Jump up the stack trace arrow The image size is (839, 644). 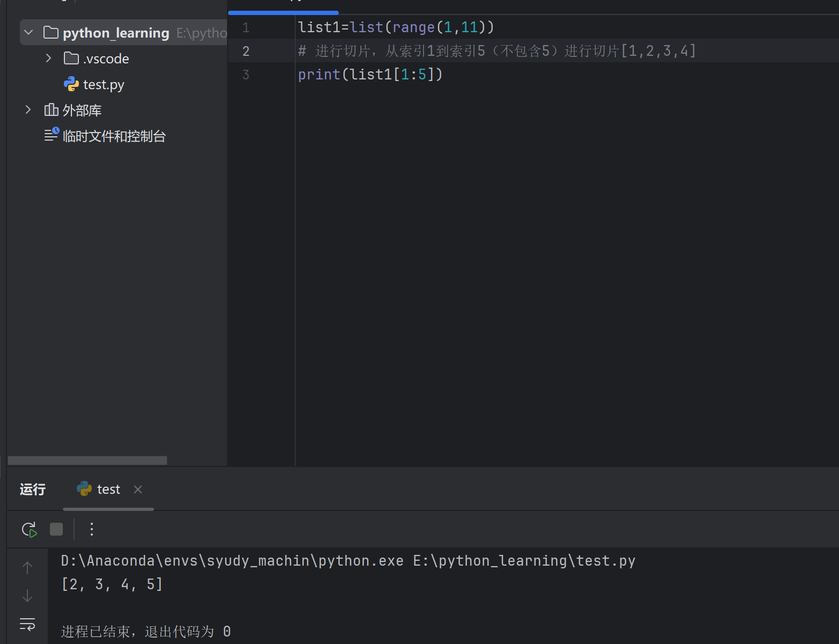click(27, 568)
